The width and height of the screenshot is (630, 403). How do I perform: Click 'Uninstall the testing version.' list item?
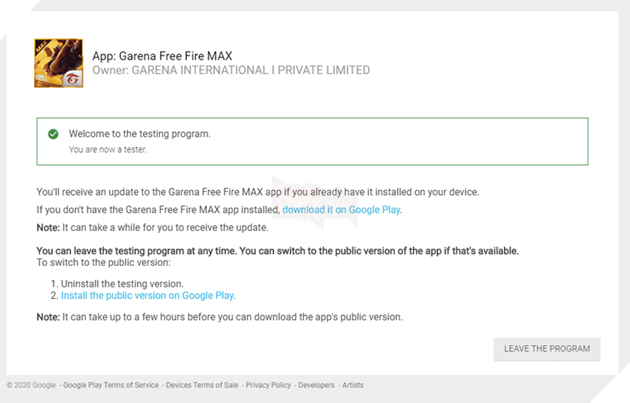122,284
